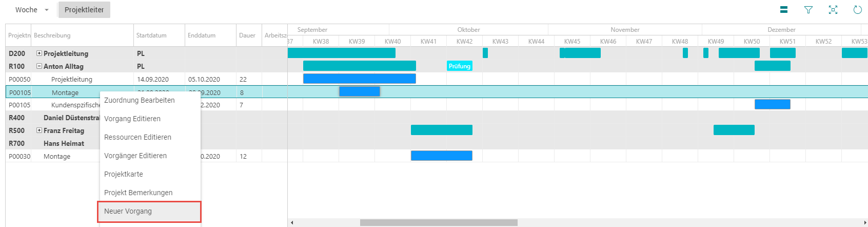The width and height of the screenshot is (868, 227).
Task: Click the green row-layout icon in toolbar
Action: 783,10
